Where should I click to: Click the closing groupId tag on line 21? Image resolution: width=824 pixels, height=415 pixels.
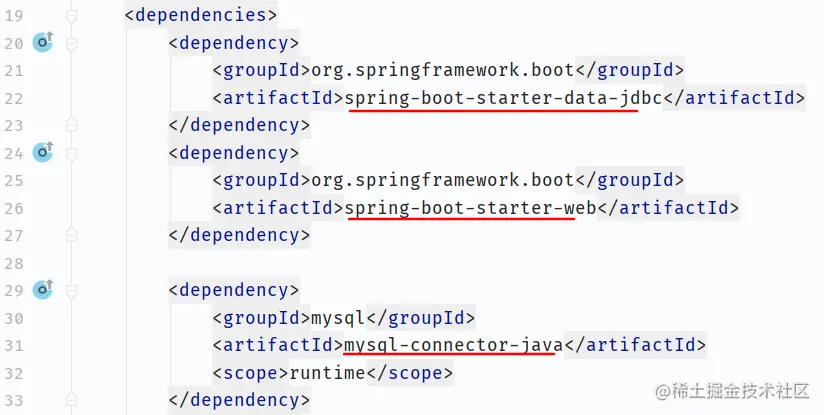click(630, 70)
